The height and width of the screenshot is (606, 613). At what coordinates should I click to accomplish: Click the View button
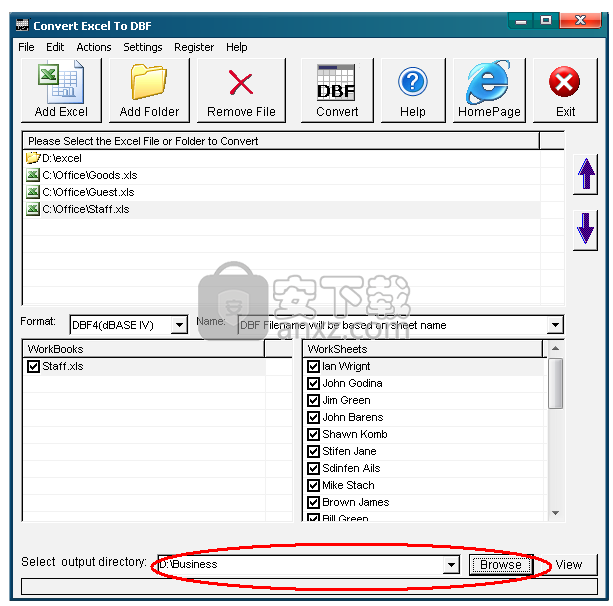coord(568,565)
